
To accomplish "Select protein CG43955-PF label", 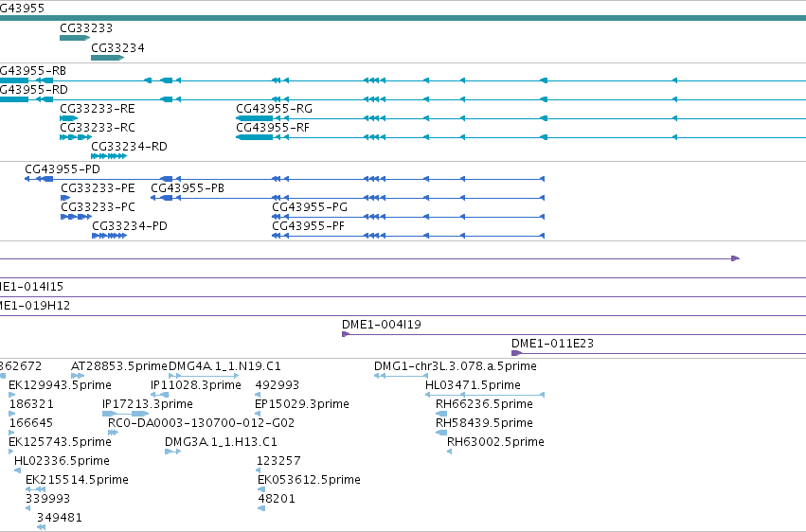I will [x=308, y=226].
